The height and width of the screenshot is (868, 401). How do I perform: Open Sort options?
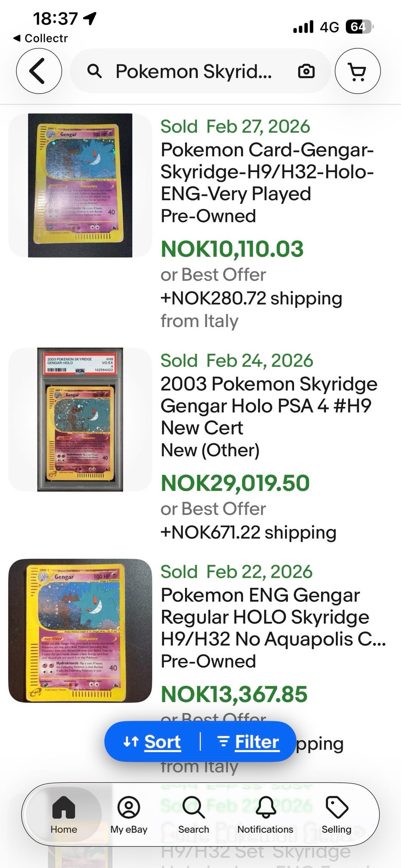(x=153, y=741)
